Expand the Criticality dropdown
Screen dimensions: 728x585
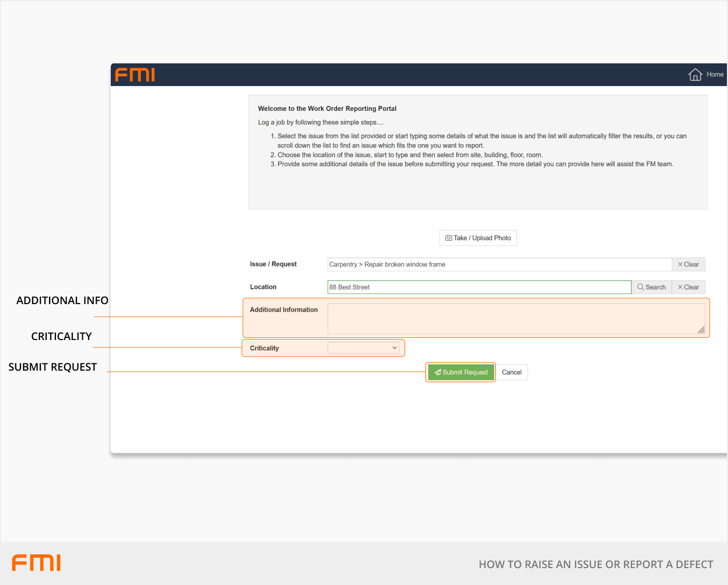click(363, 348)
